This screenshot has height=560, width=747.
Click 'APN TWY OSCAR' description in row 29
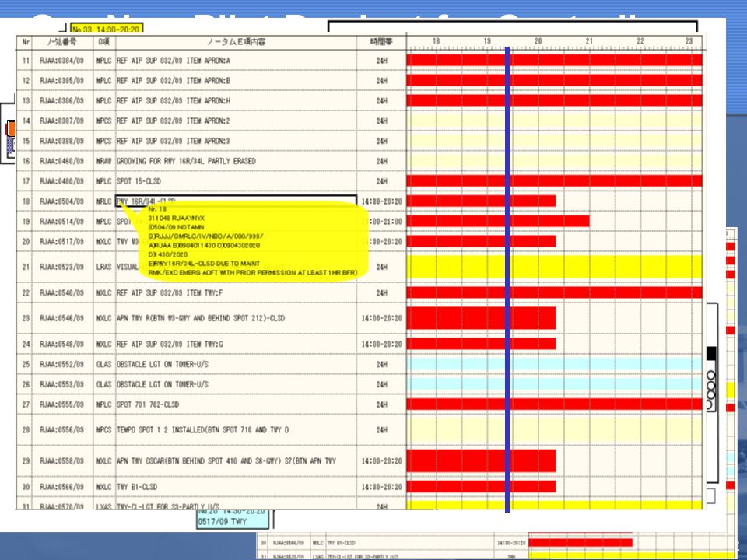click(226, 461)
